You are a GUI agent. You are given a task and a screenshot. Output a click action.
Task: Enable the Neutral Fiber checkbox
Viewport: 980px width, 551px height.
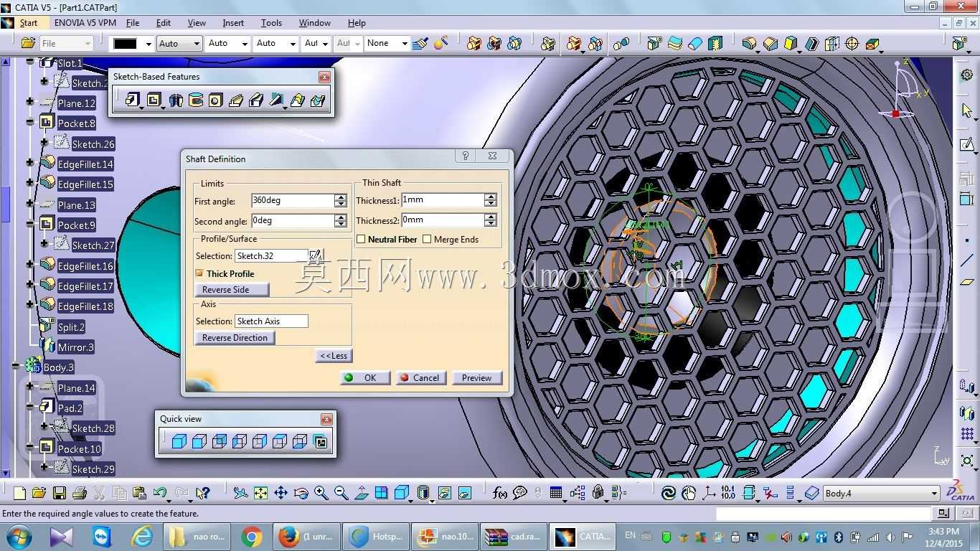tap(361, 239)
